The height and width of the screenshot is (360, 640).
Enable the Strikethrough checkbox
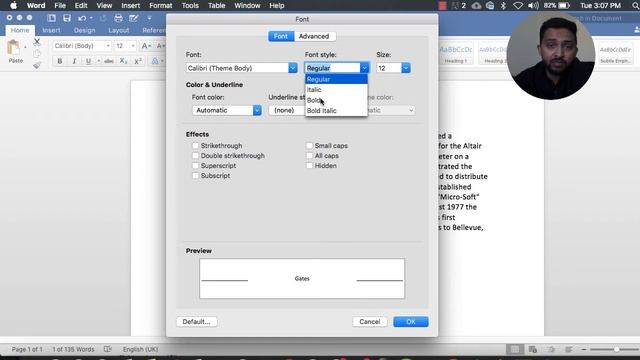tap(196, 146)
